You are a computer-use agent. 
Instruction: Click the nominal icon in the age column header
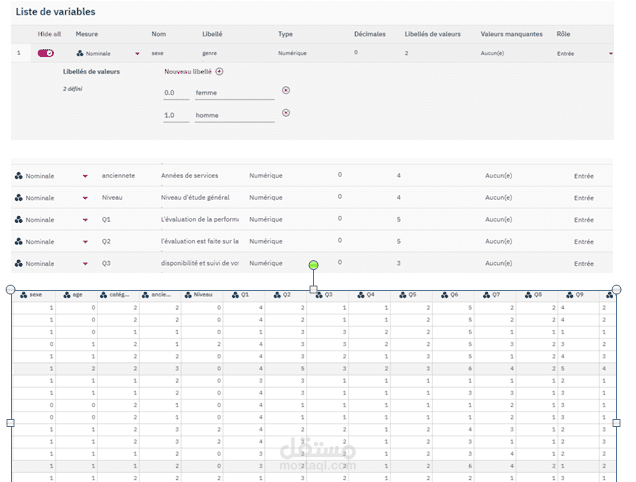pos(67,295)
